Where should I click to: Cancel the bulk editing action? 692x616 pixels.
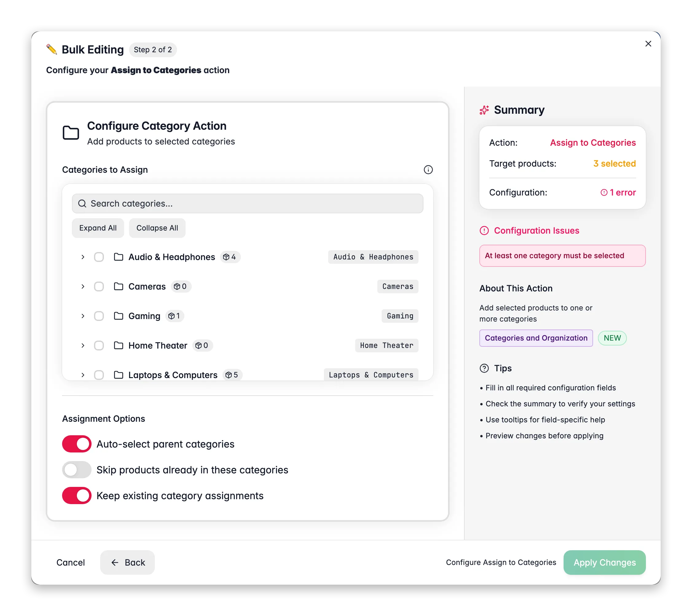point(70,563)
